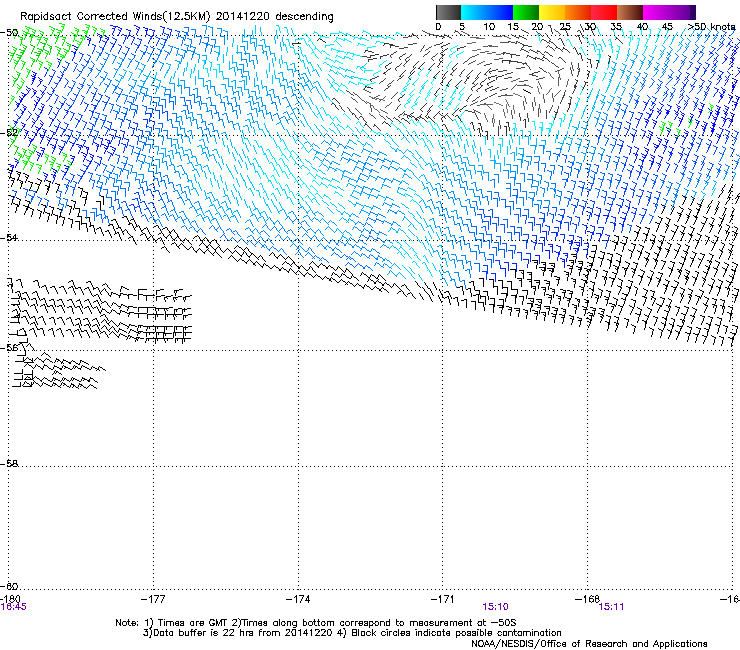Click the green 15-20 knots legend color
The image size is (740, 650).
coord(526,12)
